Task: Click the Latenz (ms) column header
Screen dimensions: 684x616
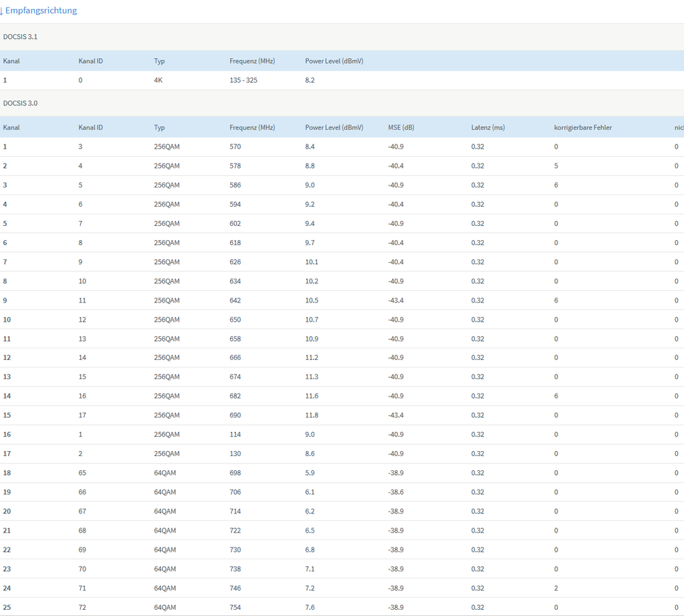Action: pyautogui.click(x=487, y=127)
